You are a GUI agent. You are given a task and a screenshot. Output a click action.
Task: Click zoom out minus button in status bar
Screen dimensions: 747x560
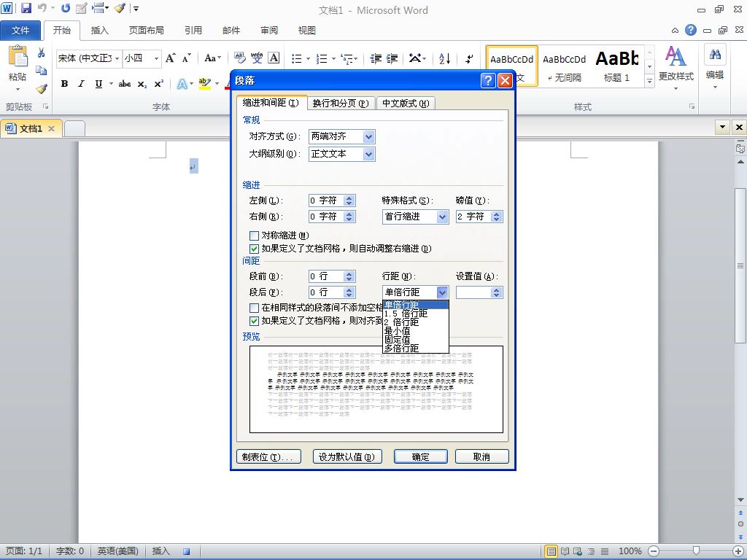coord(654,551)
